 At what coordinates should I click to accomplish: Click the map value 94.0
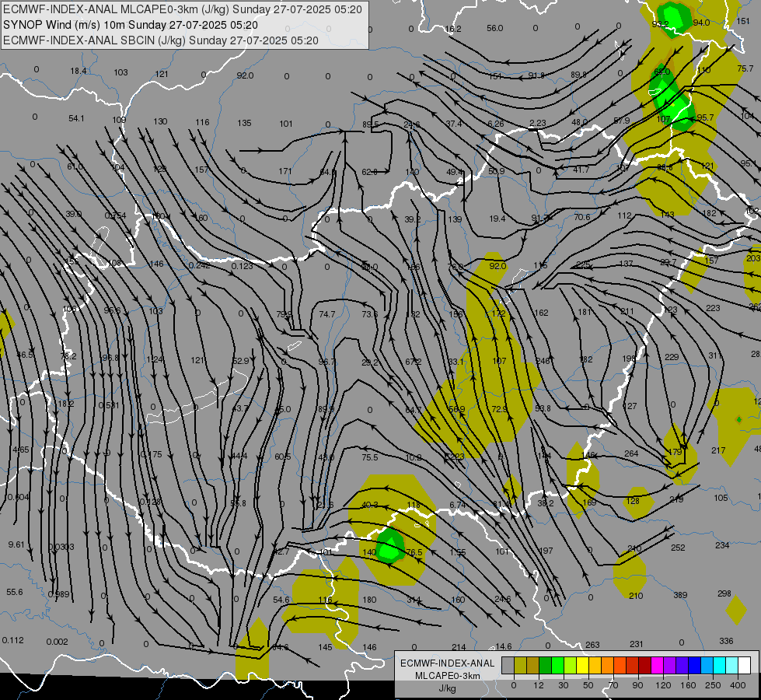701,23
